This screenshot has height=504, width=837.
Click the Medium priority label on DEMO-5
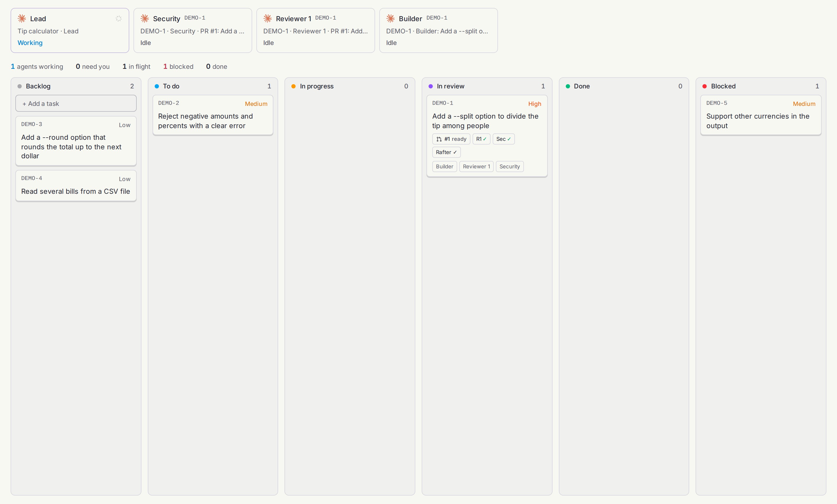click(x=804, y=104)
